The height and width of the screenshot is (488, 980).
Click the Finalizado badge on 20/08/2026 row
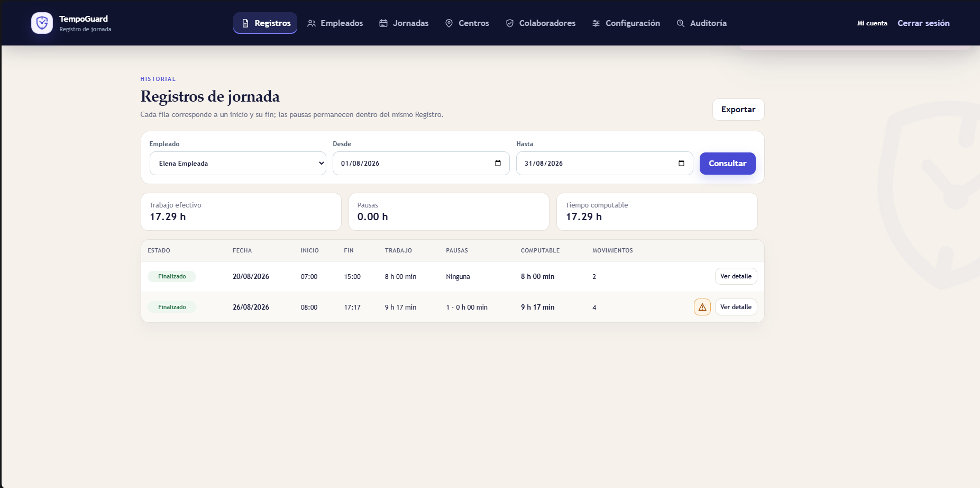click(x=172, y=276)
